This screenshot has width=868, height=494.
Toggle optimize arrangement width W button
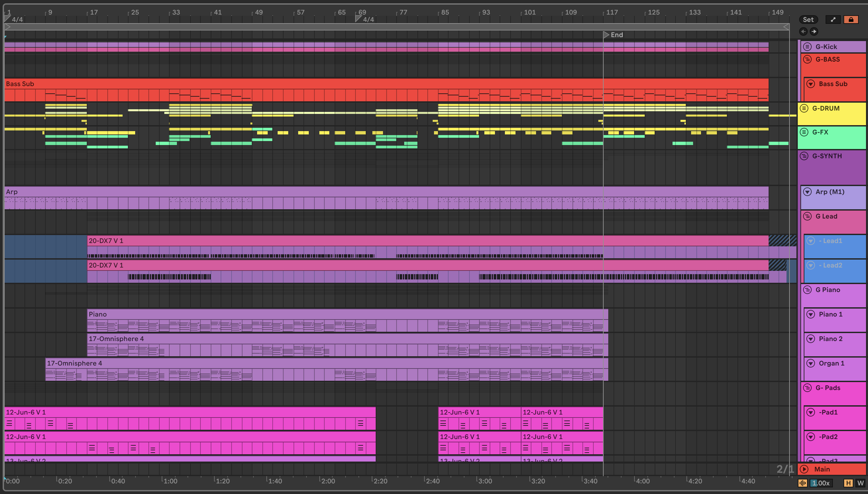860,483
